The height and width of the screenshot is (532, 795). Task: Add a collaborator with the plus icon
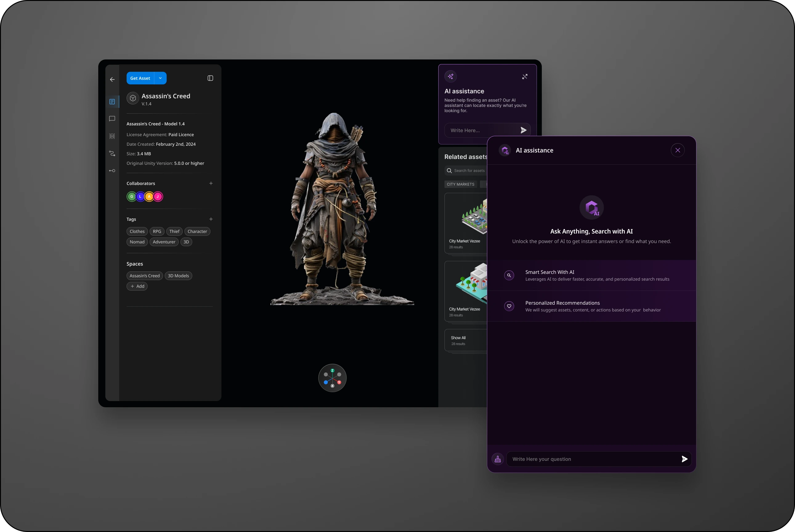(211, 183)
